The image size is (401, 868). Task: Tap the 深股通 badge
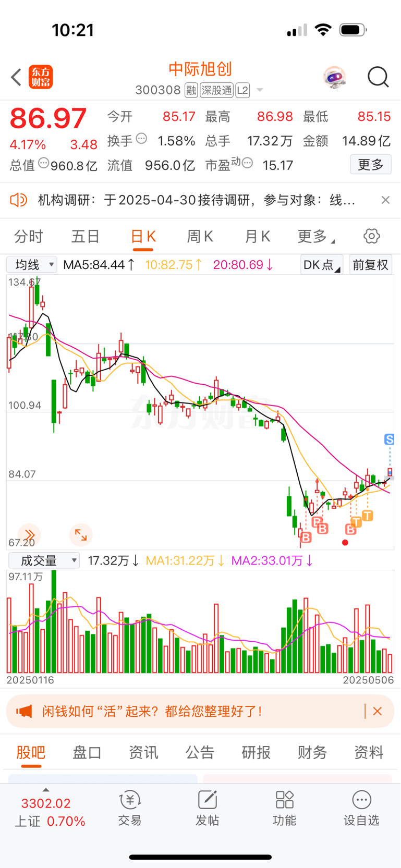[217, 90]
